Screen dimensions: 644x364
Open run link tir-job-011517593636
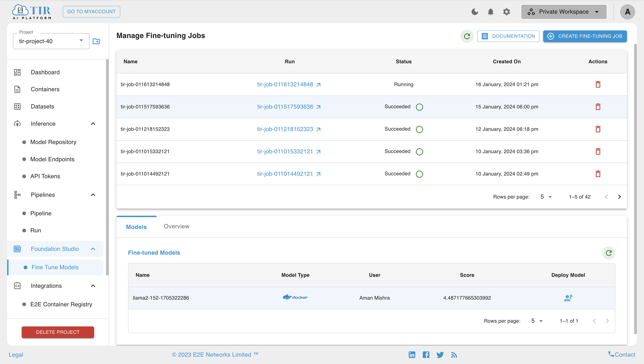289,107
